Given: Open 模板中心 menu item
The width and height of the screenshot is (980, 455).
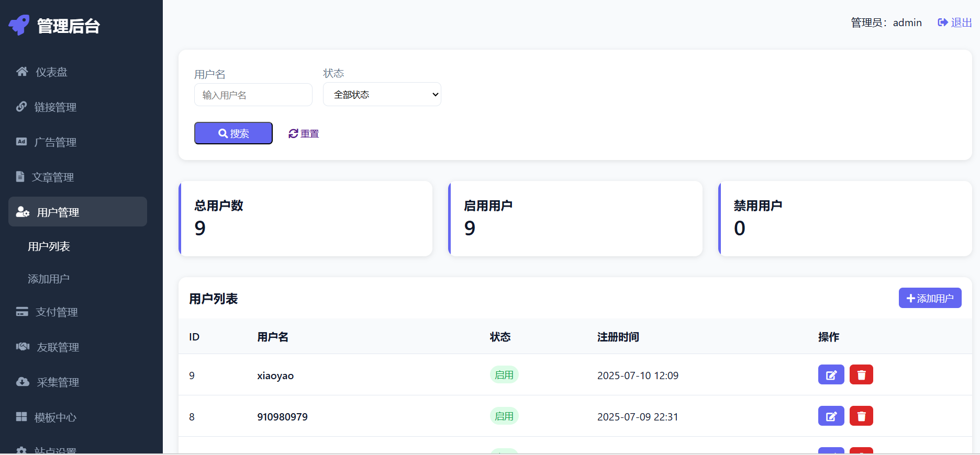Looking at the screenshot, I should (77, 417).
